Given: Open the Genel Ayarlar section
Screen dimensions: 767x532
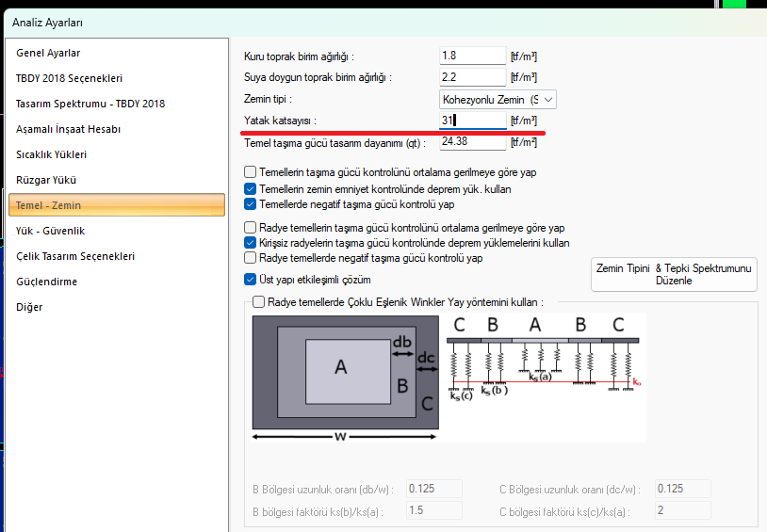Looking at the screenshot, I should 48,53.
